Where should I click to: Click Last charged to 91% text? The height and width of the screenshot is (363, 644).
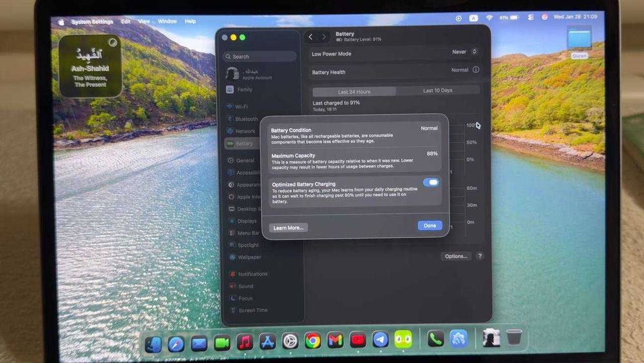pos(336,103)
